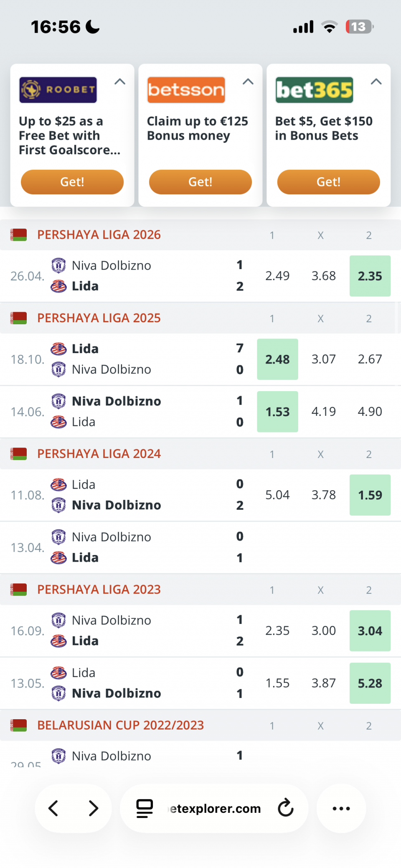The image size is (401, 868).
Task: Open the page reader icon in the address bar
Action: pyautogui.click(x=145, y=808)
